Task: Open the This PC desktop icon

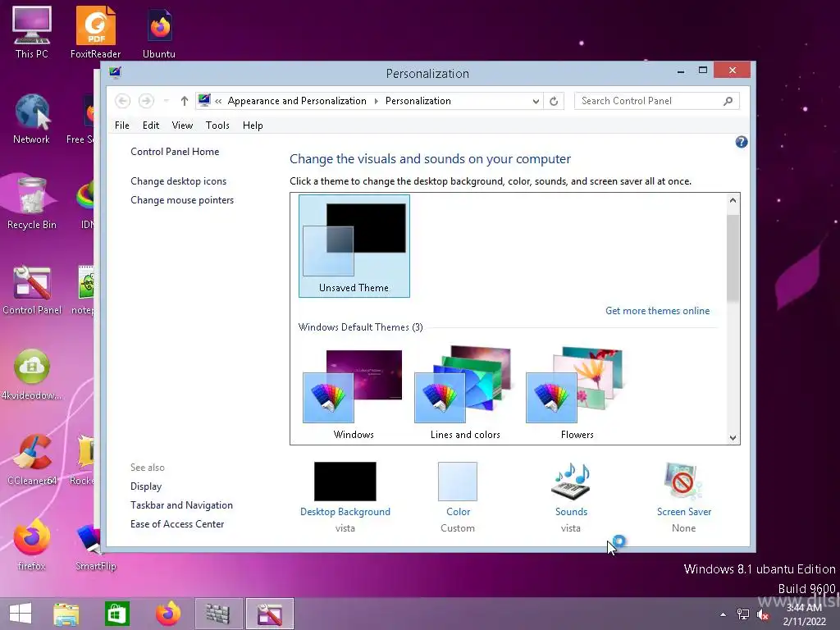Action: [32, 32]
